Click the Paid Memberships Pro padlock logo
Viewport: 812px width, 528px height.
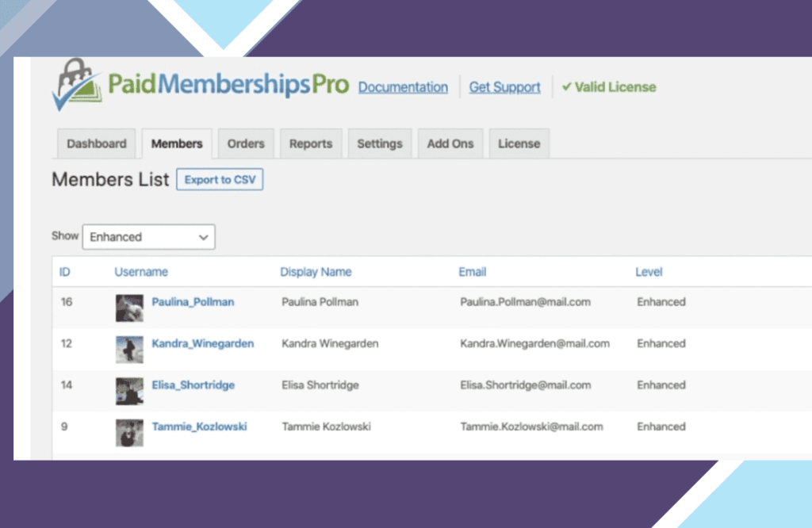click(78, 84)
